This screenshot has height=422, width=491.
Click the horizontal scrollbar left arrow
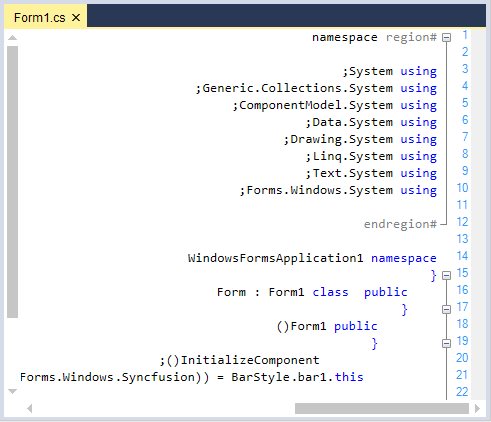tap(30, 408)
